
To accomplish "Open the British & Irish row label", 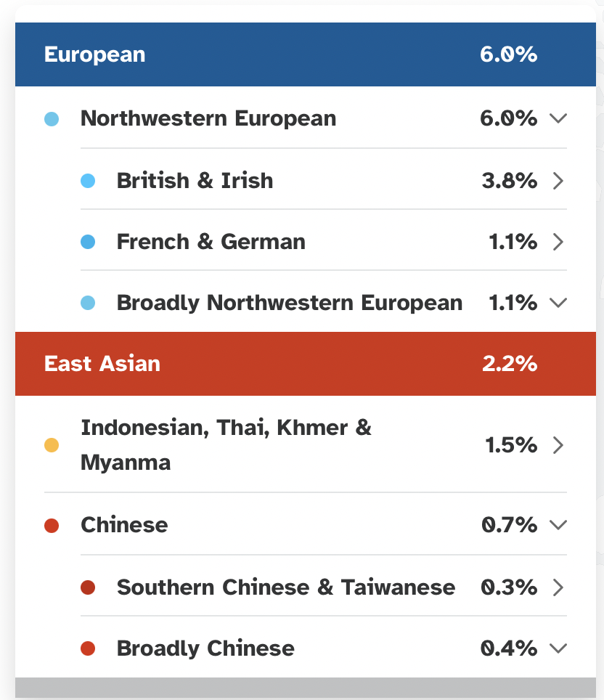I will [195, 181].
